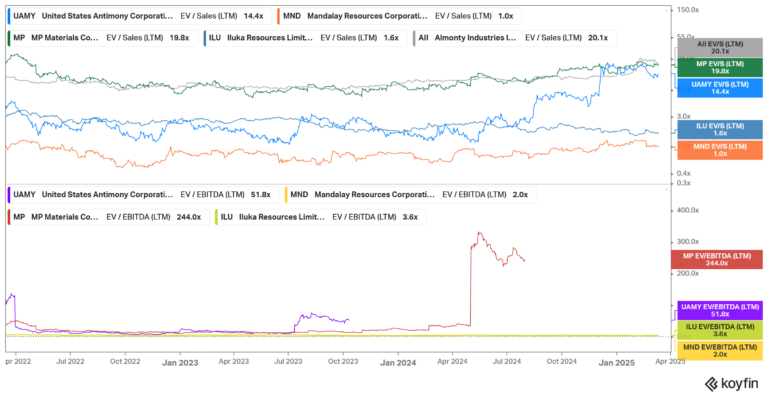Click the Jan 2023 time axis label

tap(181, 363)
